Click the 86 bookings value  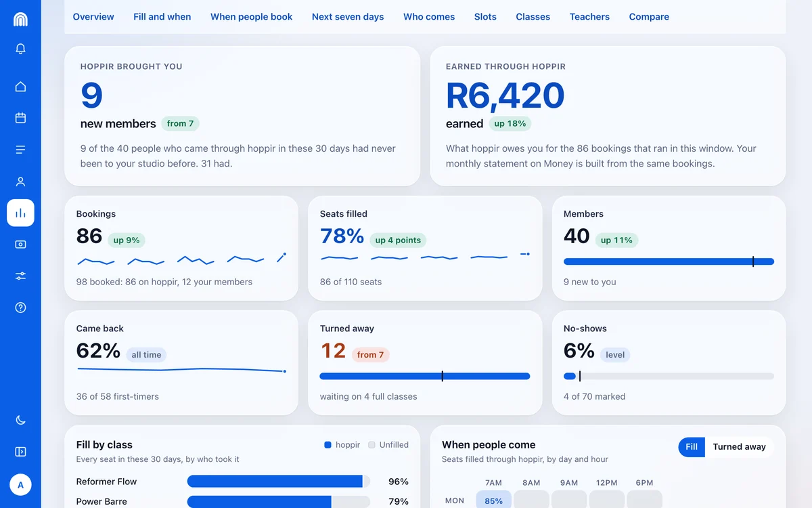point(89,236)
